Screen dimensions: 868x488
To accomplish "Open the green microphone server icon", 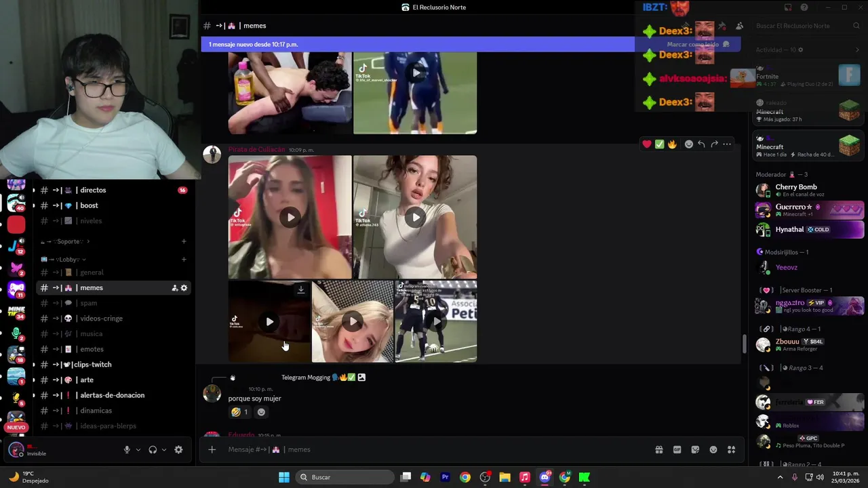I will coord(16,333).
